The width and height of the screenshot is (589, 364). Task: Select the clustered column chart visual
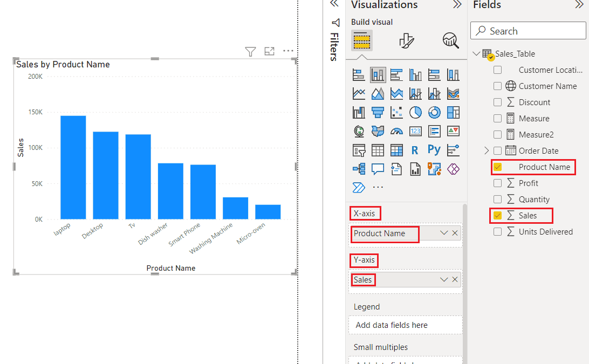(415, 75)
